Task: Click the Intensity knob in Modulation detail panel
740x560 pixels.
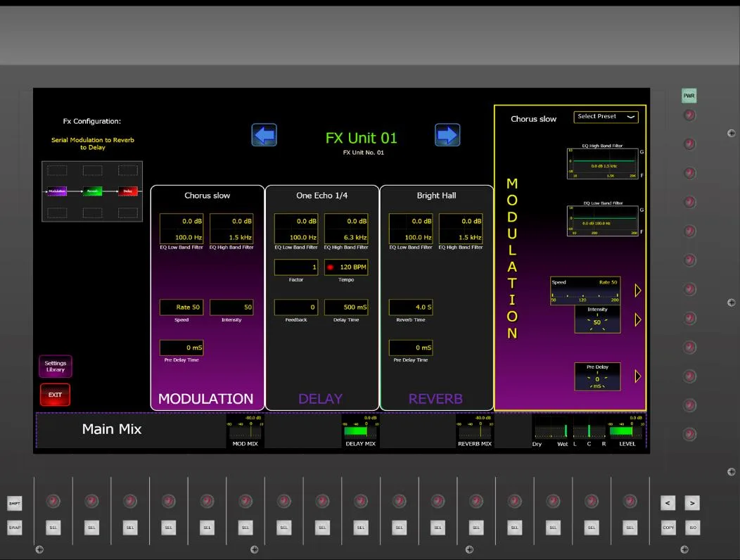Action: click(597, 319)
